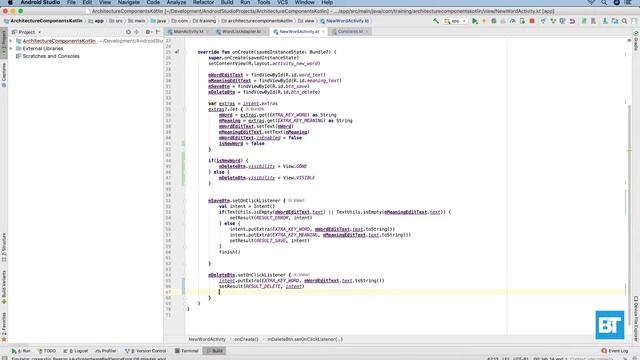This screenshot has width=640, height=360.
Task: Open the Event Log panel
Action: (615, 351)
